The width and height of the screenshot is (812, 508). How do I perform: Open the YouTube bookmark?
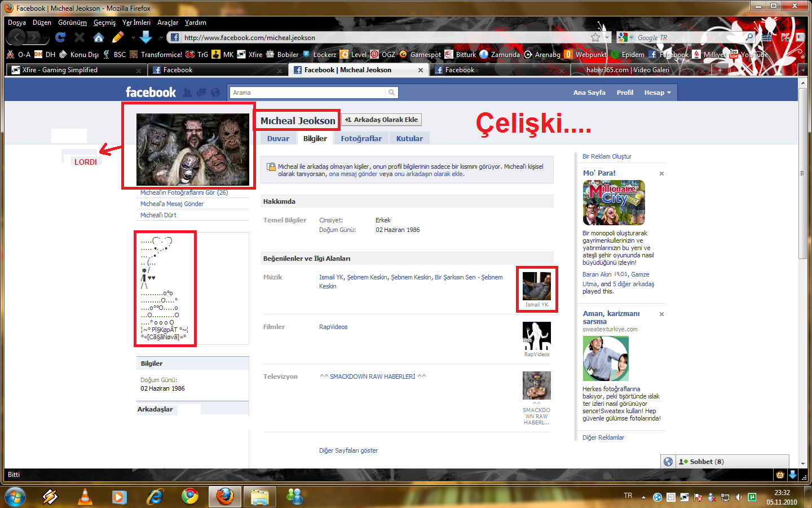pos(749,55)
